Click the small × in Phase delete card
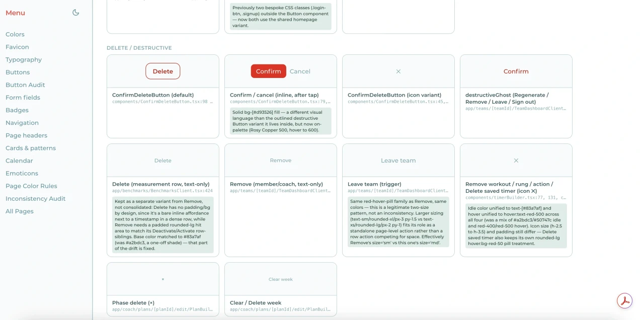Viewport: 644px width, 320px height. tap(163, 279)
